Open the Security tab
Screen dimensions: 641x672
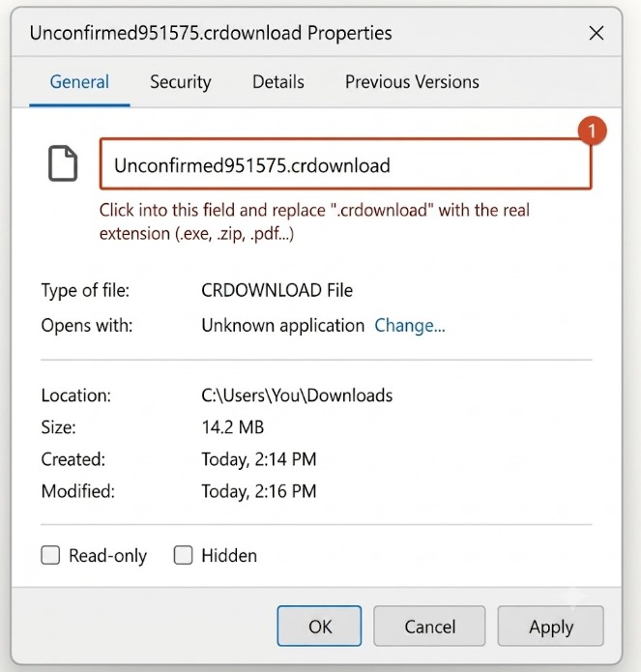click(x=181, y=82)
